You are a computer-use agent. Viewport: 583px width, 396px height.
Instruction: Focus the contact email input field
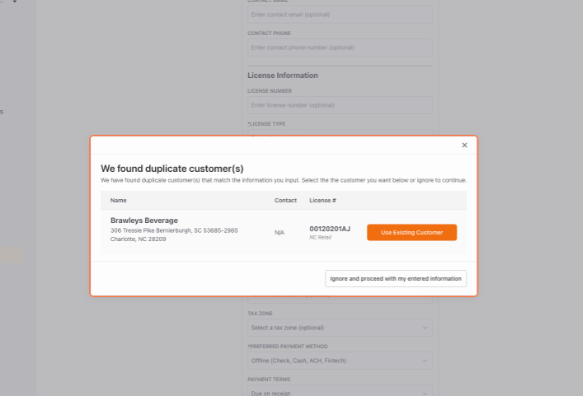[x=340, y=15]
